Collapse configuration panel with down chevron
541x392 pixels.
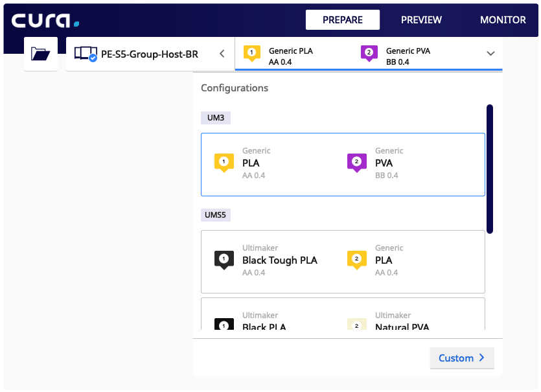coord(490,54)
